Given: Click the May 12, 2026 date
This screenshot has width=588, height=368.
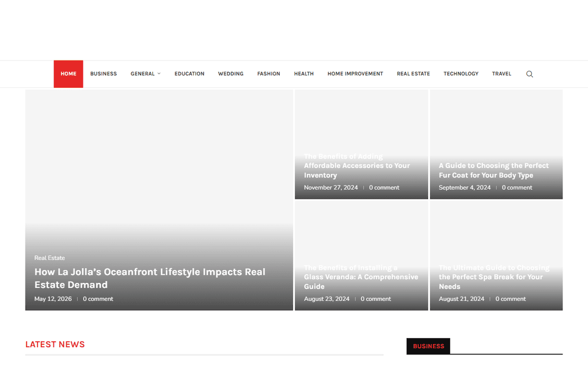Looking at the screenshot, I should click(53, 299).
